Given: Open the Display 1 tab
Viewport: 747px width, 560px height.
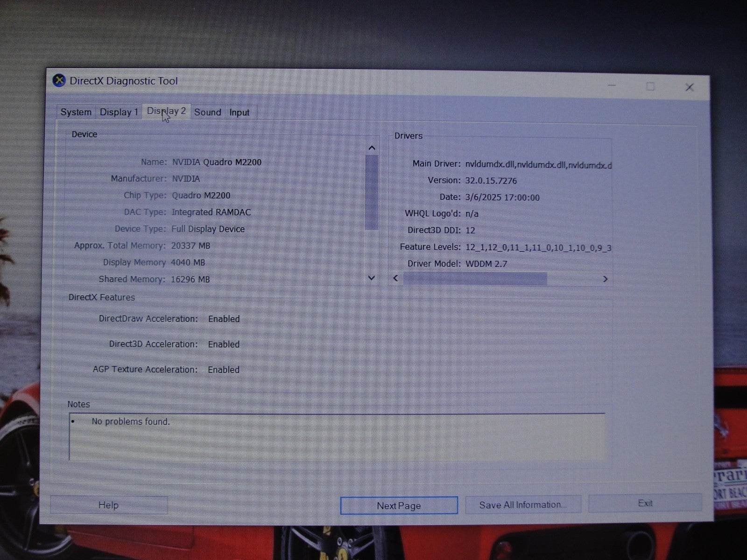Looking at the screenshot, I should (118, 112).
